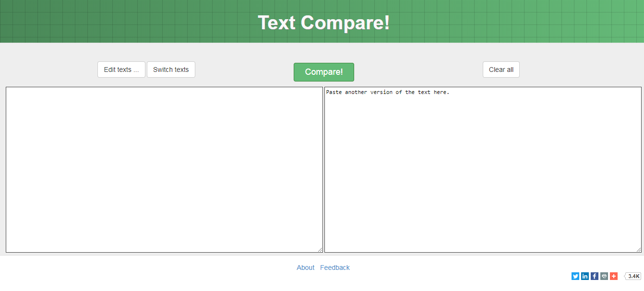The image size is (644, 291).
Task: Click the Edit texts ... button
Action: pos(121,70)
